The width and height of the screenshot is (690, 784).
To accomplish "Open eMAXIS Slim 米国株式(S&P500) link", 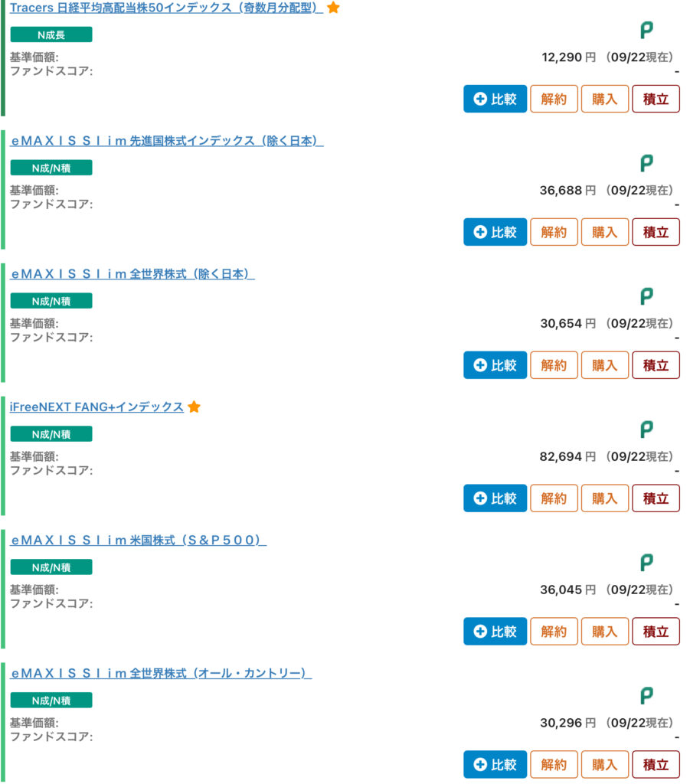I will click(138, 541).
